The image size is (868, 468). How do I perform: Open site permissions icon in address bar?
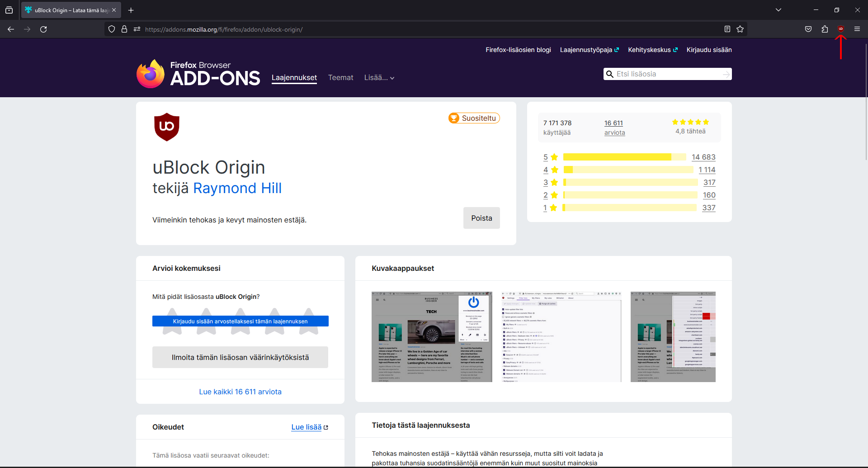(137, 29)
